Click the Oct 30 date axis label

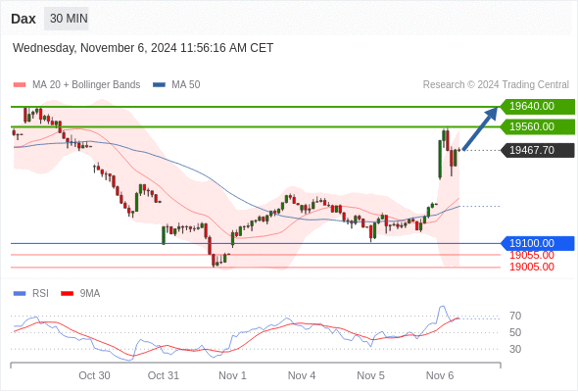click(94, 375)
